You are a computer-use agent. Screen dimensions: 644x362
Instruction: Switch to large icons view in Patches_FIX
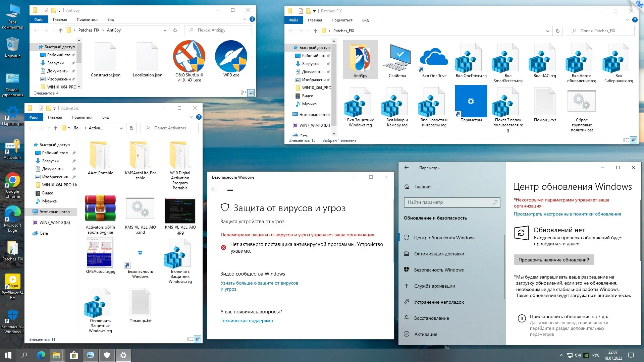point(634,140)
